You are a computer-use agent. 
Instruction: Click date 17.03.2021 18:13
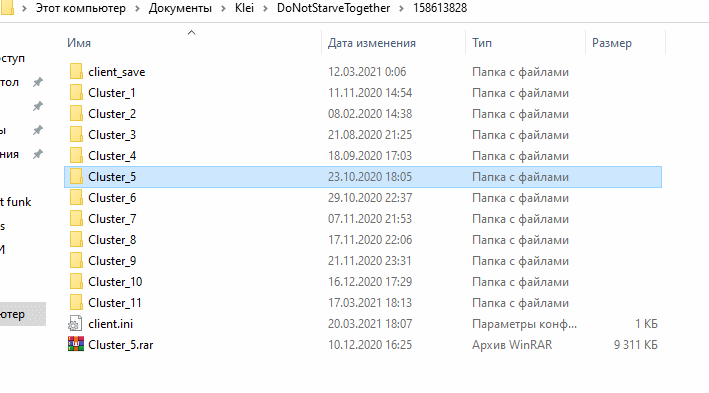click(370, 303)
